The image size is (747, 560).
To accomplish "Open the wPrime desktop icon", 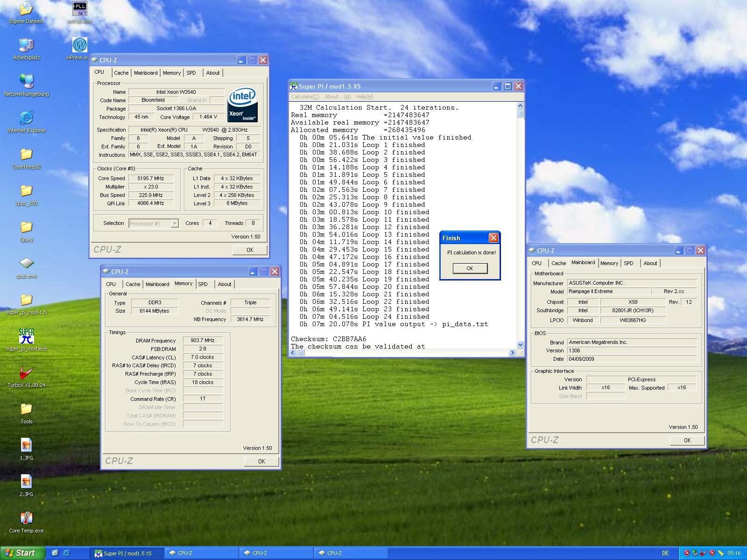I will pos(79,49).
